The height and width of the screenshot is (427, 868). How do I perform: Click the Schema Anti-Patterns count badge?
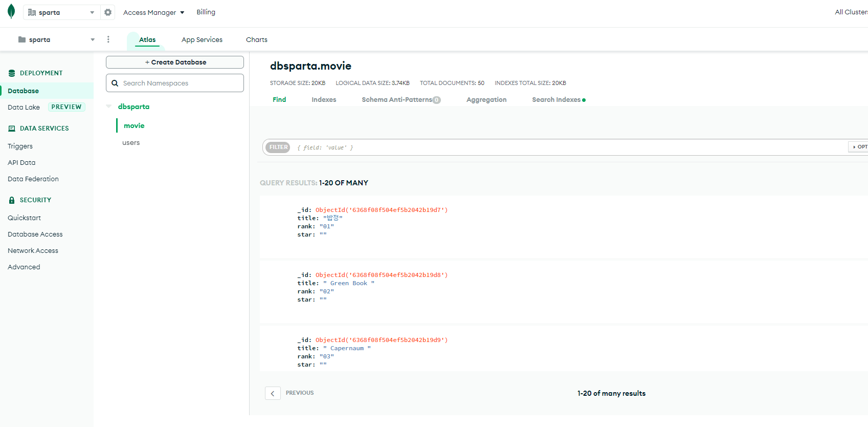(x=436, y=100)
